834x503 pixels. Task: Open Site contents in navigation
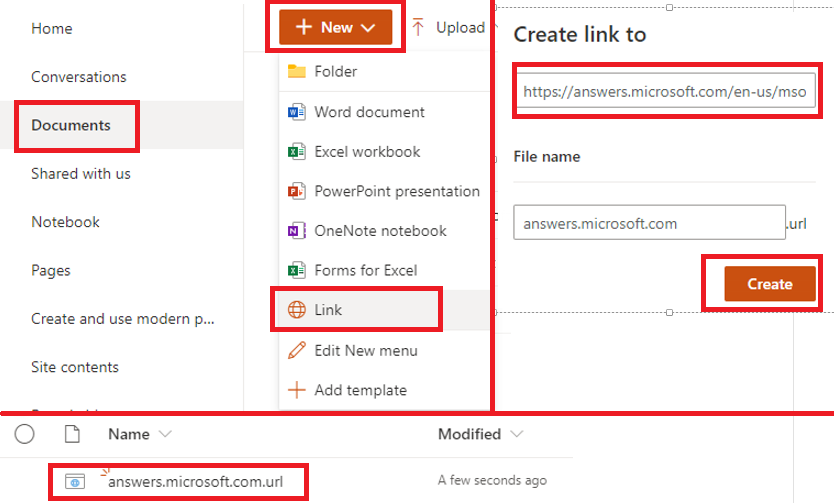pos(74,367)
